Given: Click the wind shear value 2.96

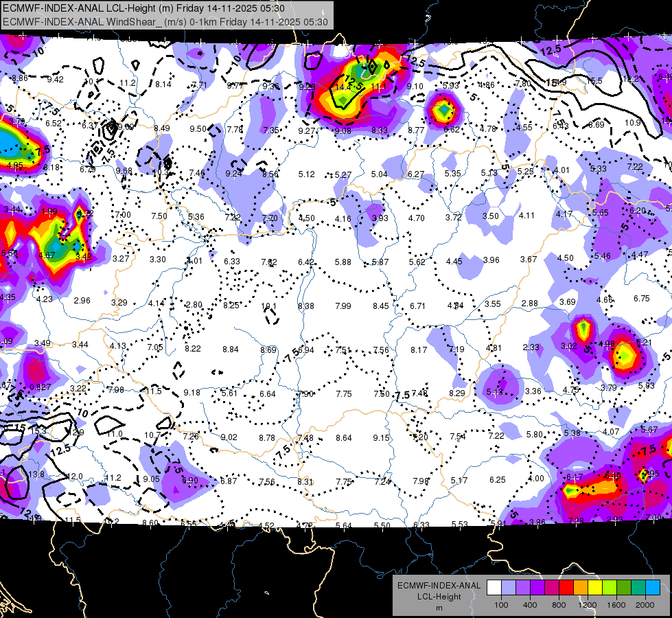Looking at the screenshot, I should click(x=82, y=300).
